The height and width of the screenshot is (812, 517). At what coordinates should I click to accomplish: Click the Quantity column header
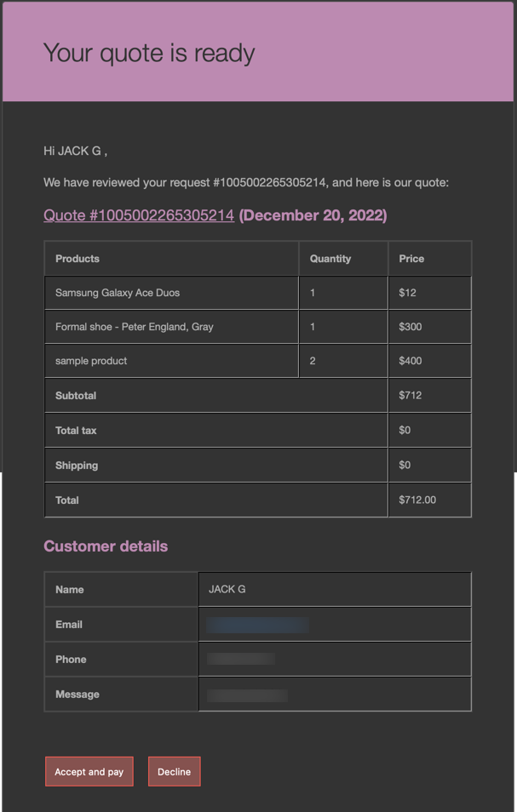tap(343, 259)
